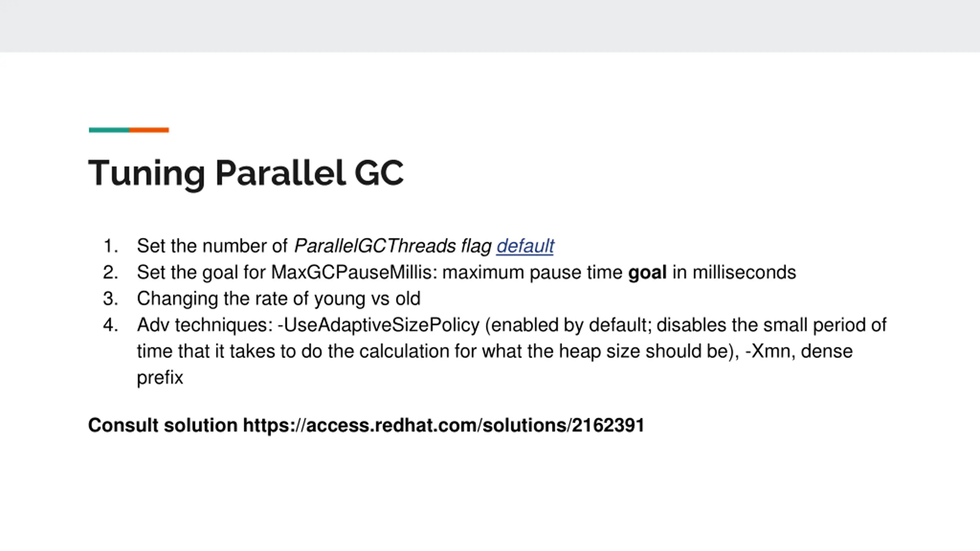Click list number "3."
This screenshot has width=980, height=551.
pos(111,298)
